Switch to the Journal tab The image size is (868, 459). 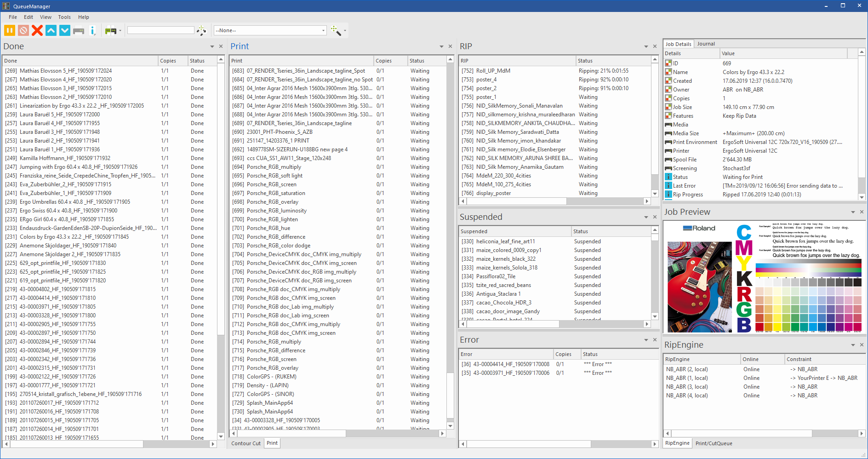[x=706, y=44]
